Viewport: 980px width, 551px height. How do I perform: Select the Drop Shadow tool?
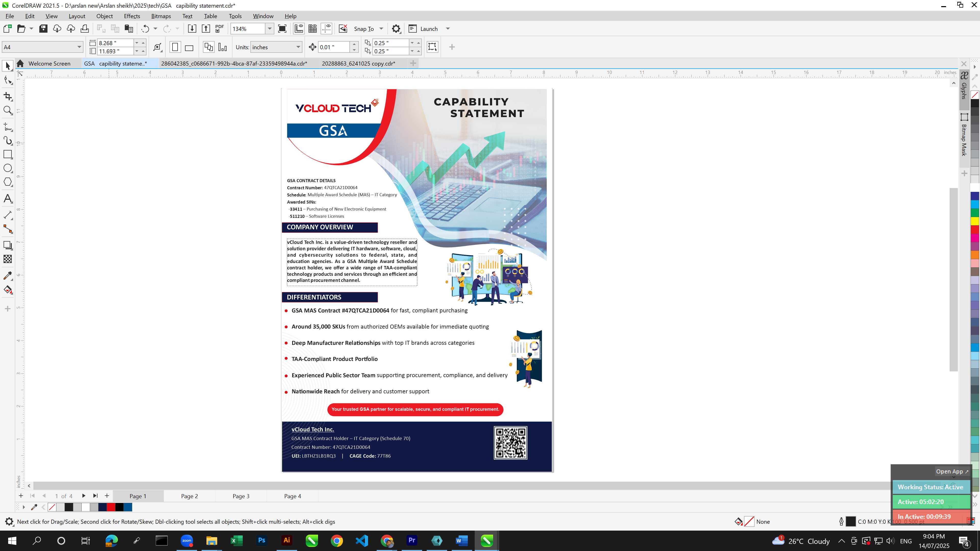[x=8, y=245]
